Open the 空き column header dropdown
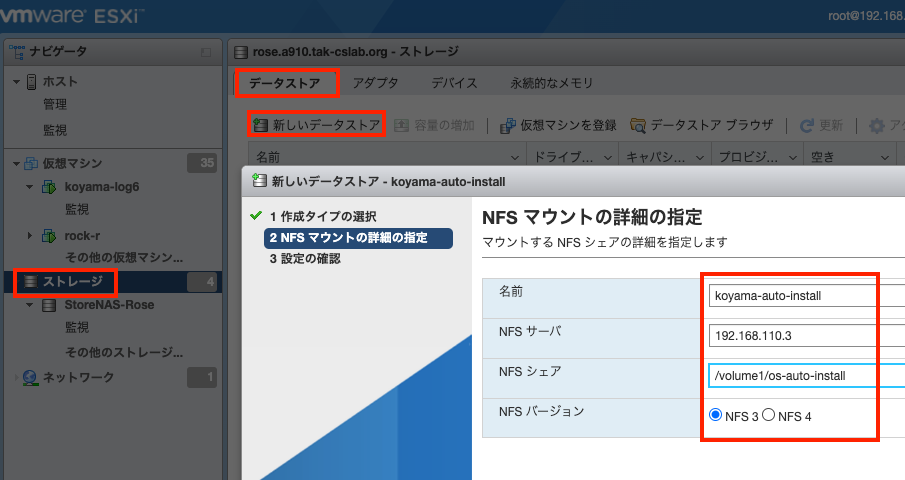Viewport: 905px width, 480px height. (x=884, y=158)
